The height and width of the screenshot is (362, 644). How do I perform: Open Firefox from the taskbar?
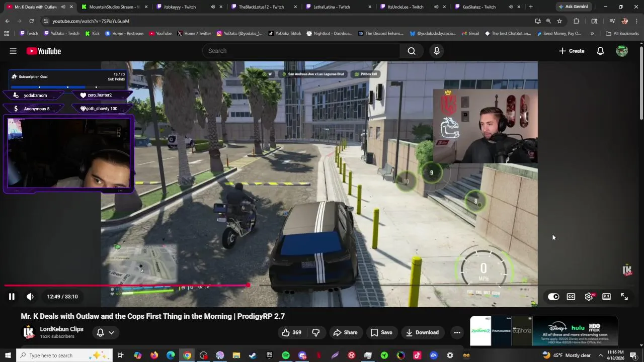[154, 355]
